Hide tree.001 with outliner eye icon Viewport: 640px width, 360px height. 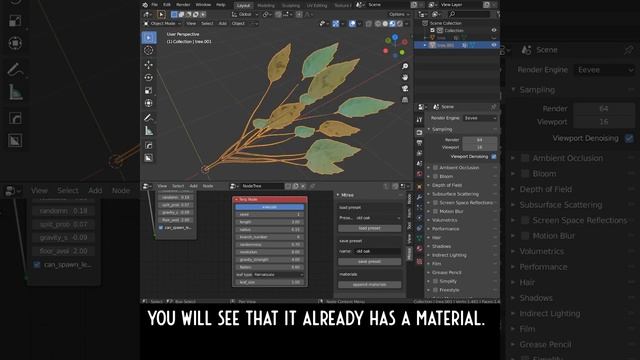point(494,45)
